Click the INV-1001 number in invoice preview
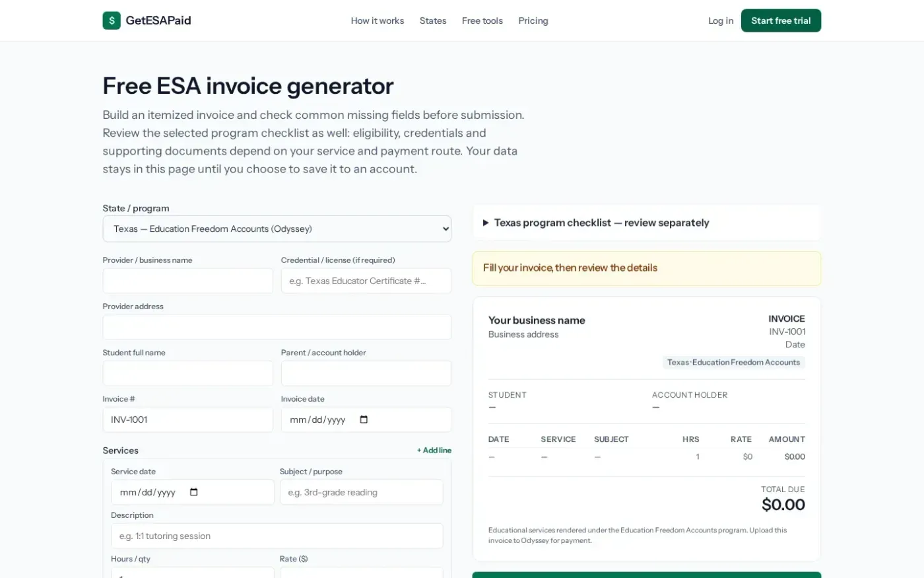 [x=787, y=332]
